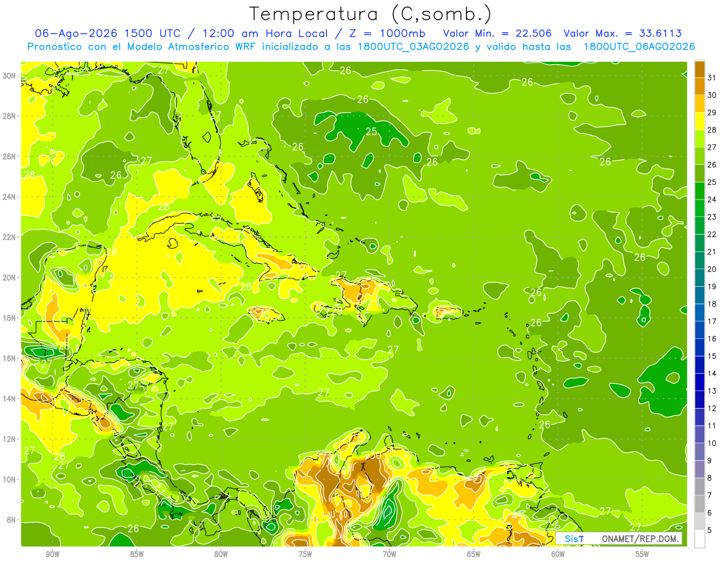Click the 30N latitude axis label
Image resolution: width=728 pixels, height=562 pixels.
pos(9,76)
